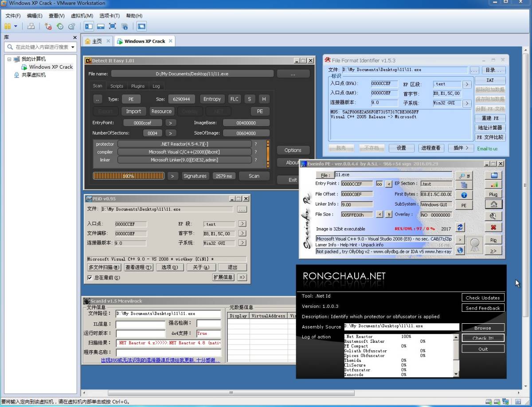532x407 pixels.
Task: Click the red X icon in Exeinfo PE
Action: tap(493, 227)
